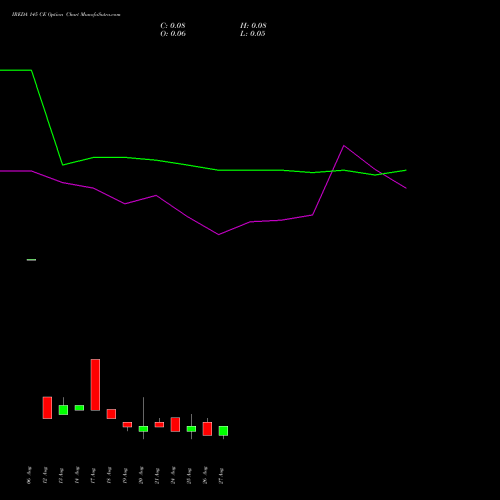Screen dimensions: 500x500
Task: Select the red candle for 24 Aug
Action: pyautogui.click(x=175, y=424)
